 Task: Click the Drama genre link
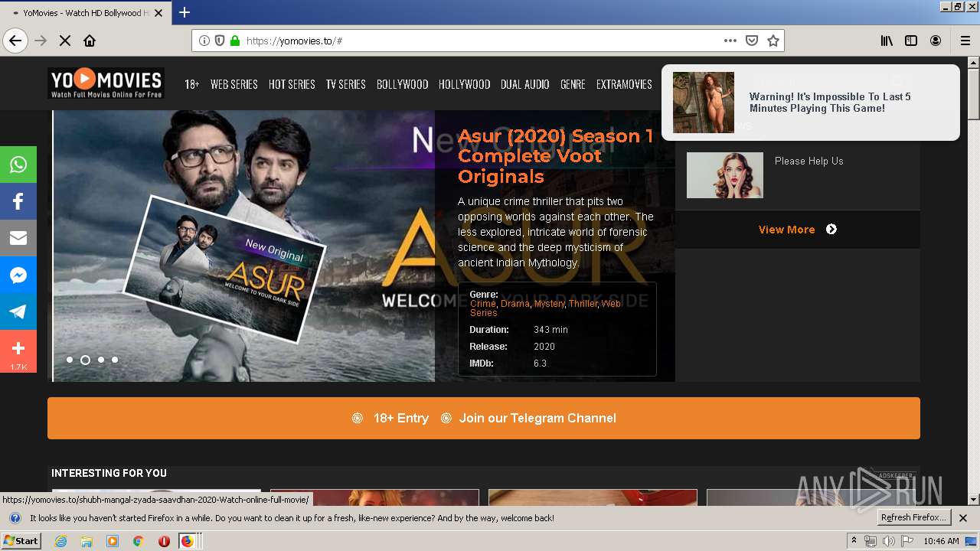[x=515, y=304]
